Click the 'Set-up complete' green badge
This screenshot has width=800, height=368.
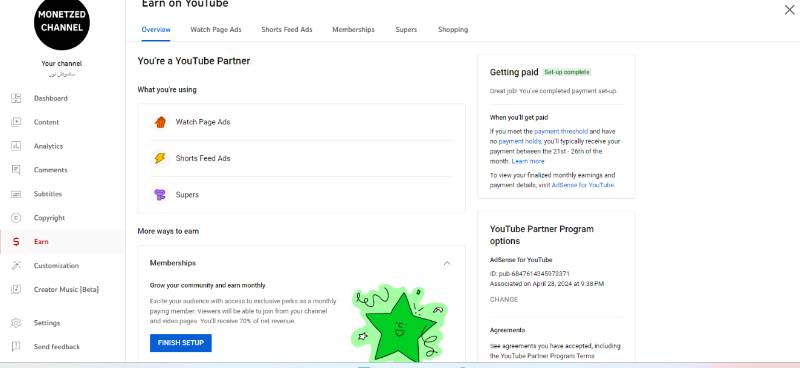567,72
